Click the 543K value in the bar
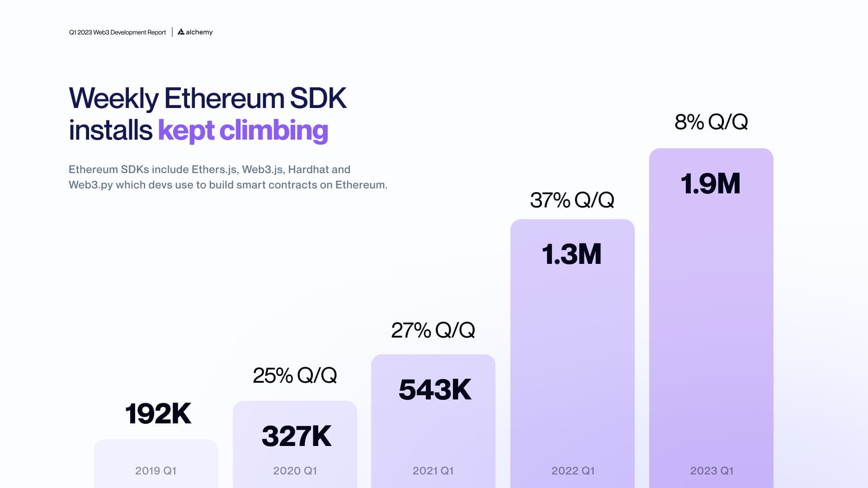The image size is (868, 488). [x=435, y=389]
